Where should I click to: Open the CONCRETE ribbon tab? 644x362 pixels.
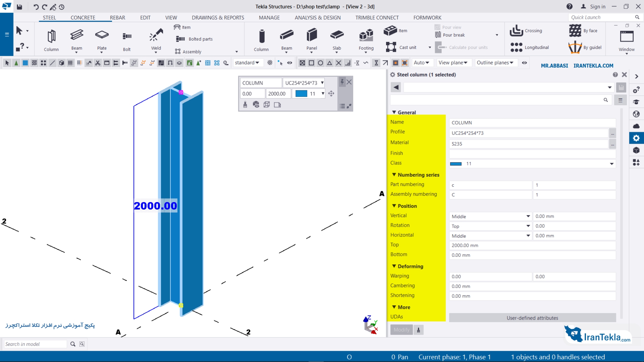83,18
